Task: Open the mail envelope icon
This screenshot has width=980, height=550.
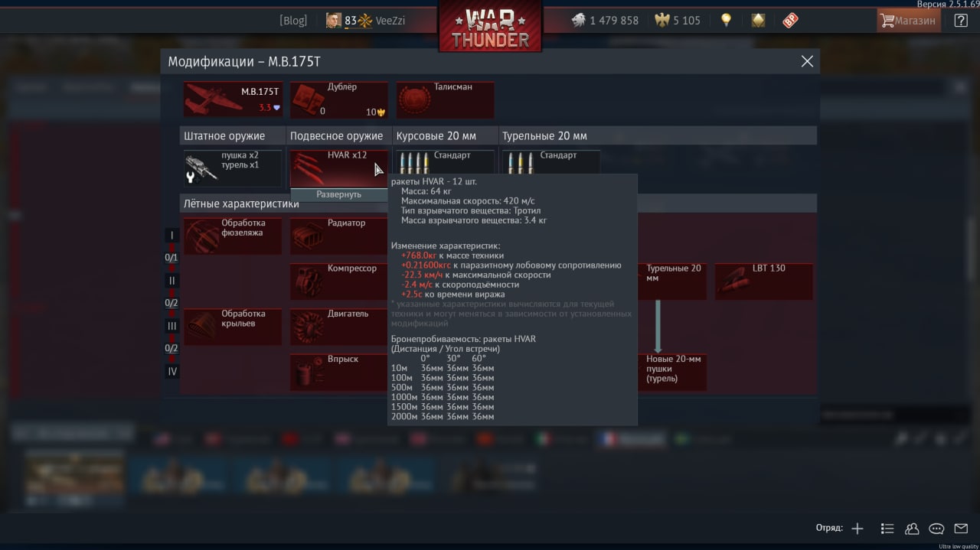Action: pyautogui.click(x=961, y=529)
